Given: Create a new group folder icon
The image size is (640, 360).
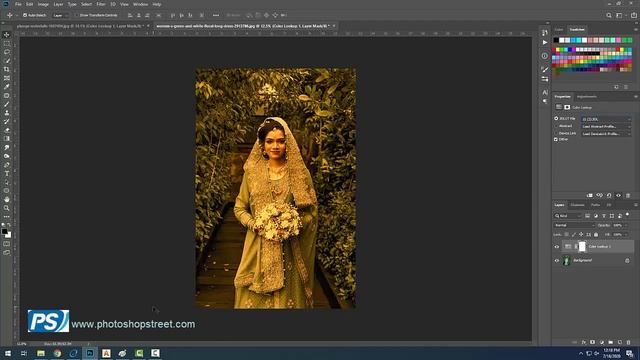Looking at the screenshot, I should 611,342.
